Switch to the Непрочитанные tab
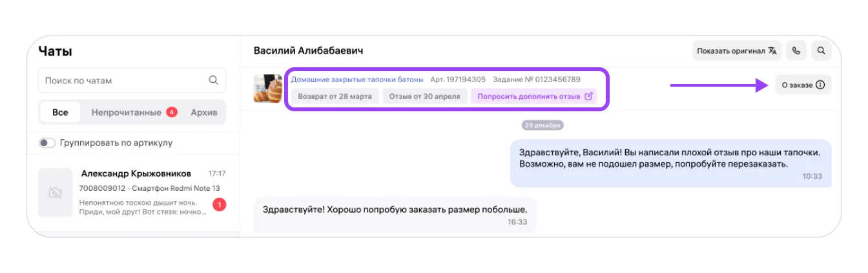The height and width of the screenshot is (273, 868). point(127,112)
